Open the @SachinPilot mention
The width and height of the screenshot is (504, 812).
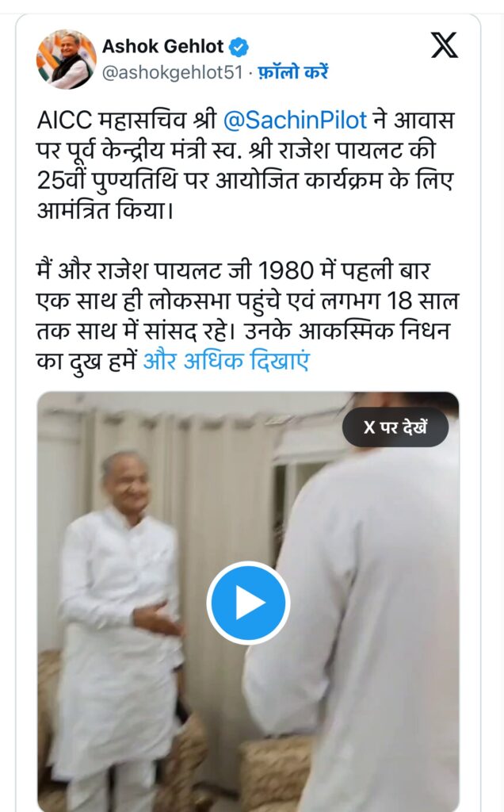click(295, 121)
